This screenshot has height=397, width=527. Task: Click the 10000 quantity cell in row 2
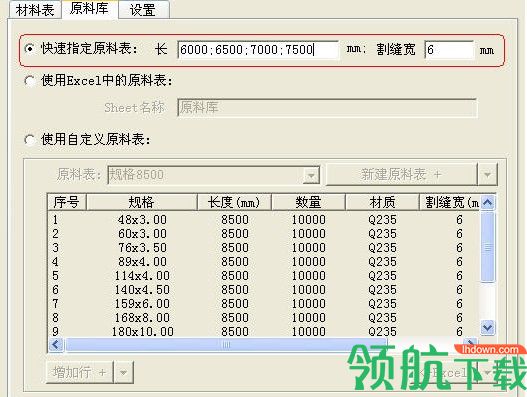309,234
